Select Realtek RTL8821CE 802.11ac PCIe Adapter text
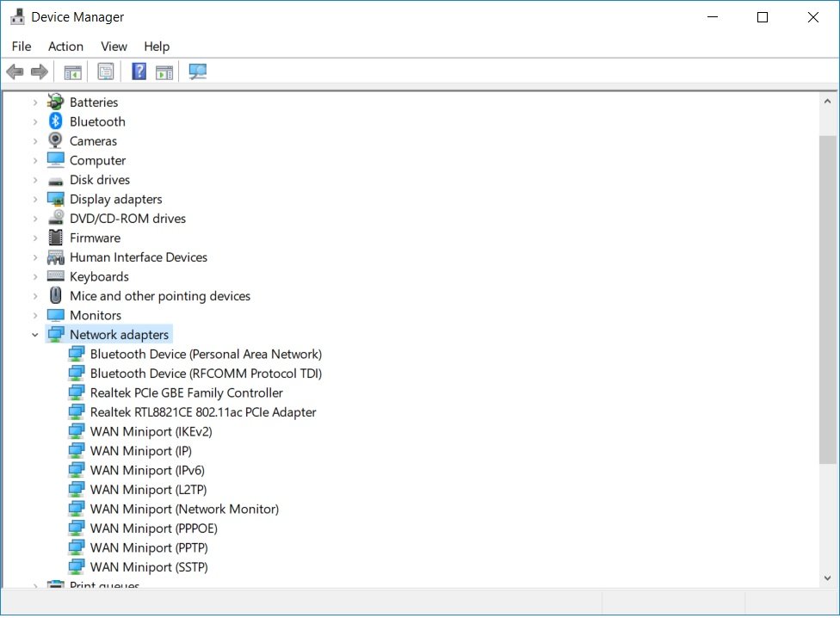840x618 pixels. tap(203, 411)
